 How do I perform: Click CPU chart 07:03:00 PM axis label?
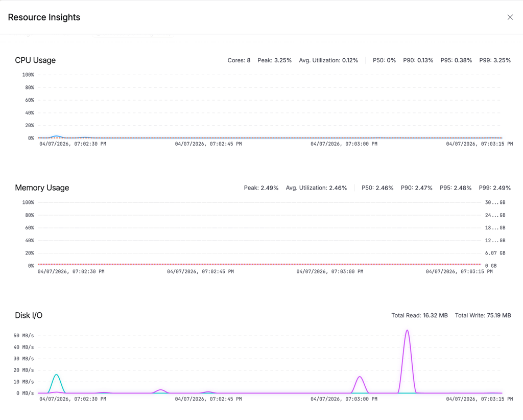point(344,144)
